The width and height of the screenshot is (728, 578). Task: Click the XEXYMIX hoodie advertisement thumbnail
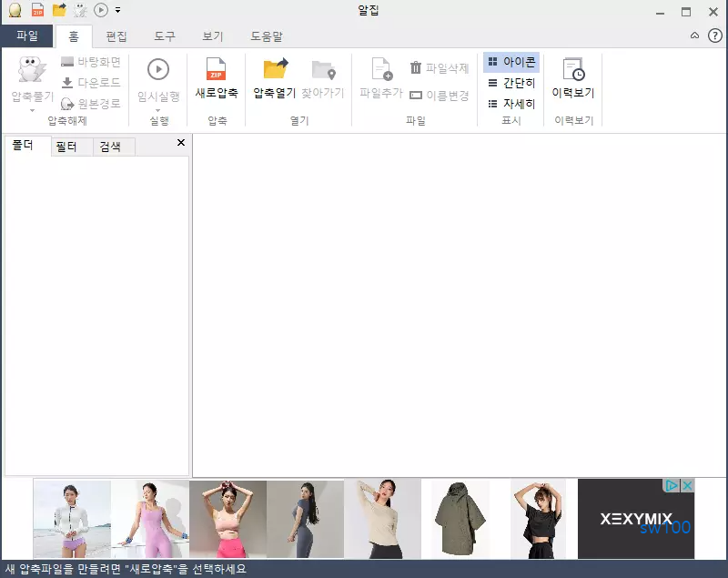click(x=460, y=517)
